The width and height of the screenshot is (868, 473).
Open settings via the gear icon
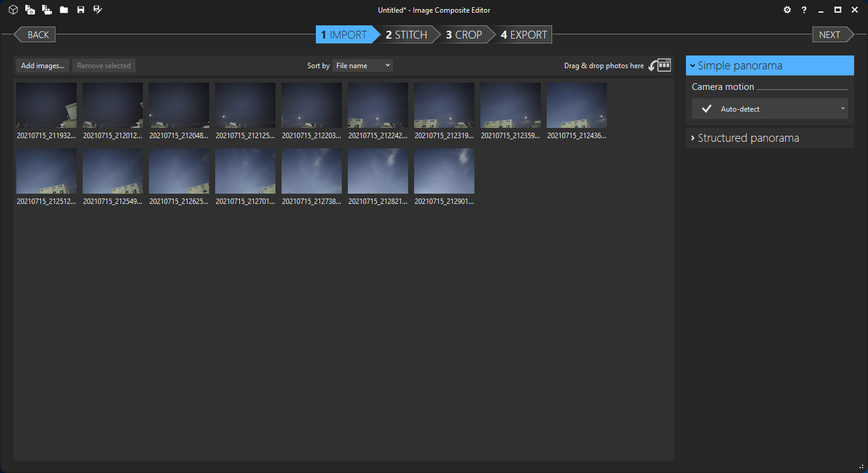coord(787,10)
